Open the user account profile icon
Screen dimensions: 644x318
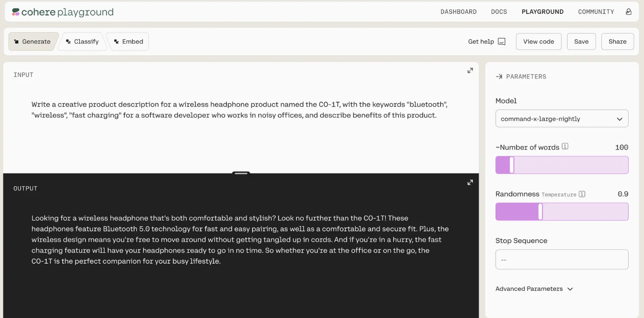coord(628,12)
